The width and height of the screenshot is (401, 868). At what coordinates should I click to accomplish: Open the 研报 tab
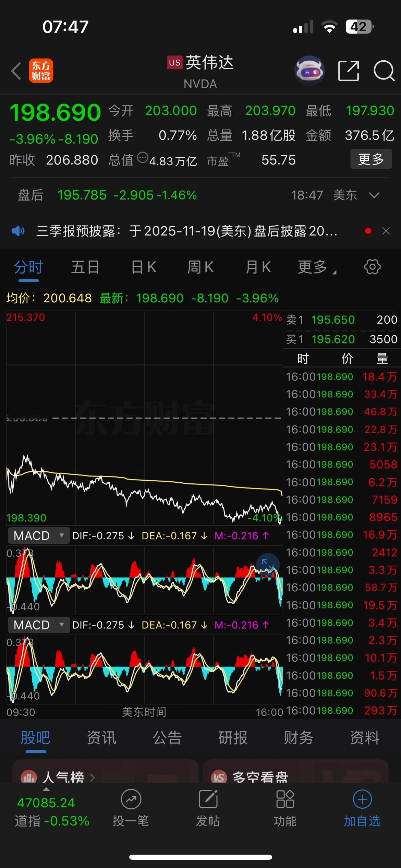[233, 737]
